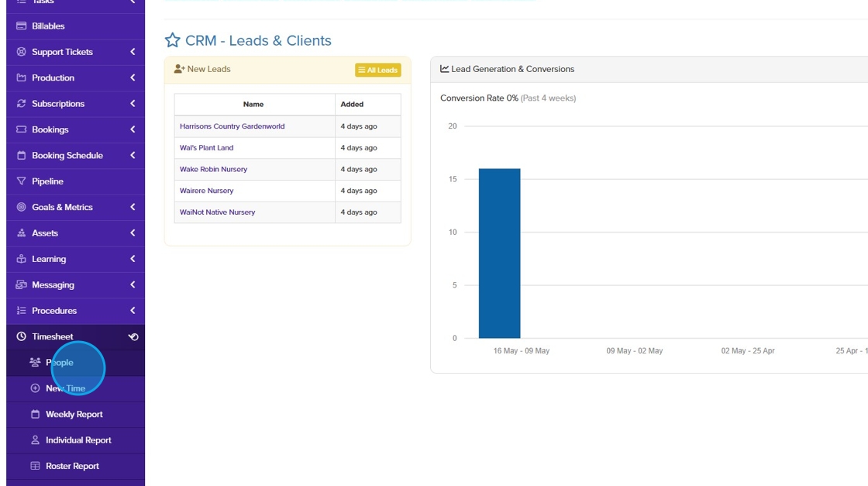Click the 09 May - 02 May axis label
868x486 pixels.
(635, 351)
